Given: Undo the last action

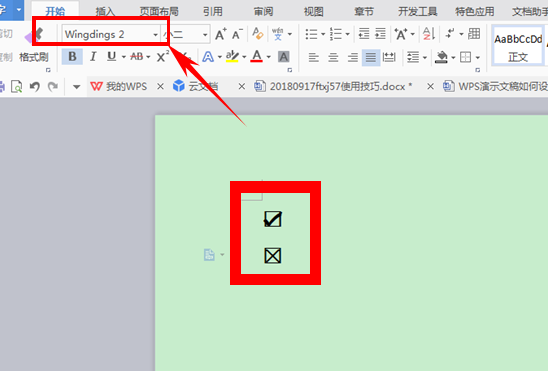Looking at the screenshot, I should tap(35, 86).
